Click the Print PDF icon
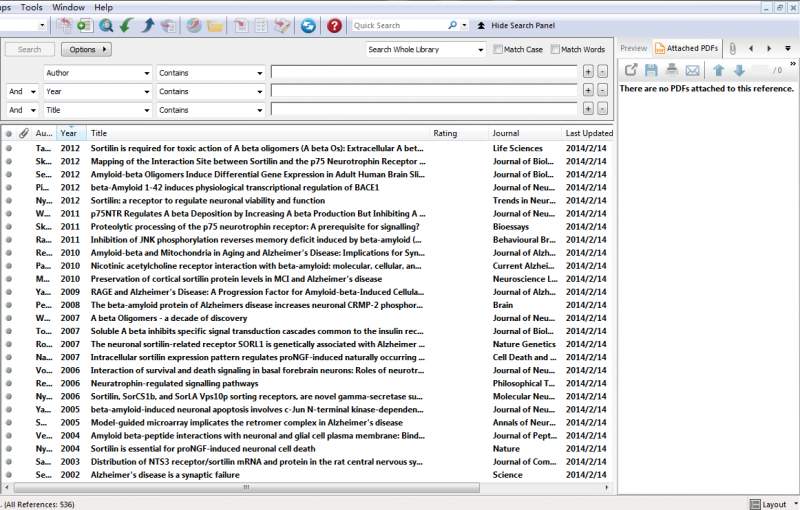Image resolution: width=800 pixels, height=510 pixels. [x=672, y=70]
